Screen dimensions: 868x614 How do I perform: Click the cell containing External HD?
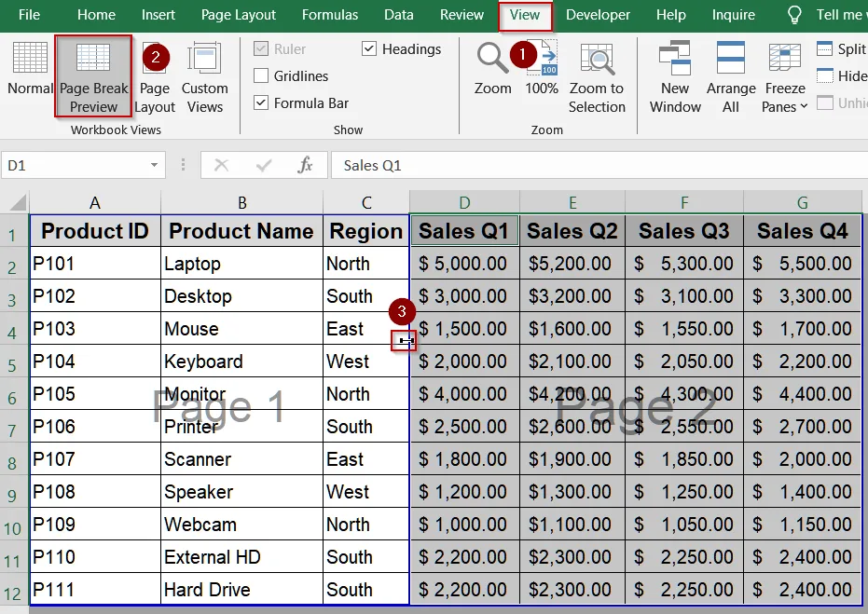pyautogui.click(x=241, y=557)
